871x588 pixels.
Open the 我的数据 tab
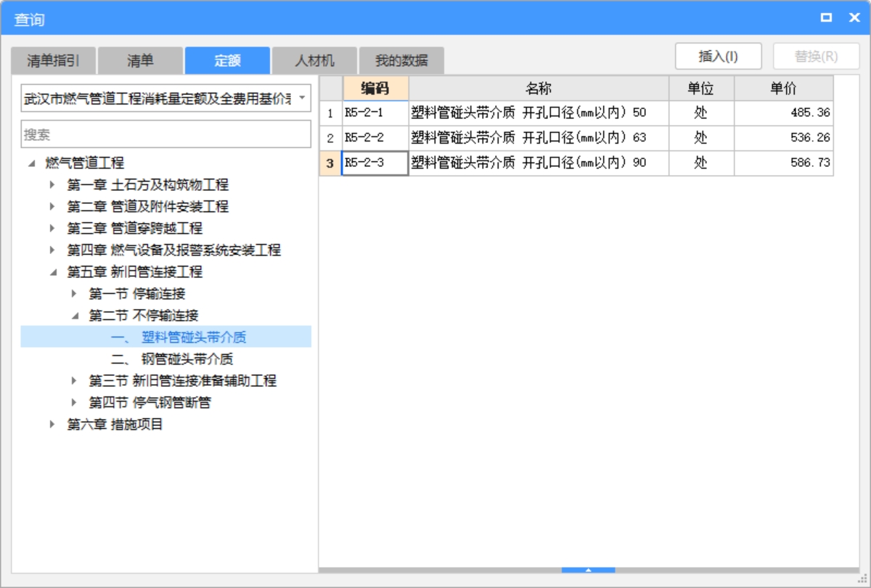point(401,60)
